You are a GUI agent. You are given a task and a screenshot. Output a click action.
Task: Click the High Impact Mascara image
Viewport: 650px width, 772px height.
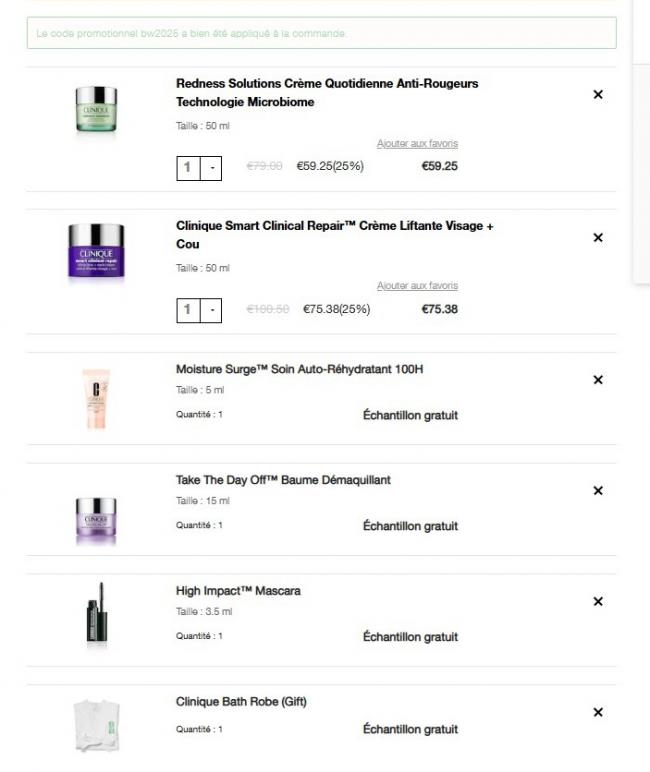[96, 616]
